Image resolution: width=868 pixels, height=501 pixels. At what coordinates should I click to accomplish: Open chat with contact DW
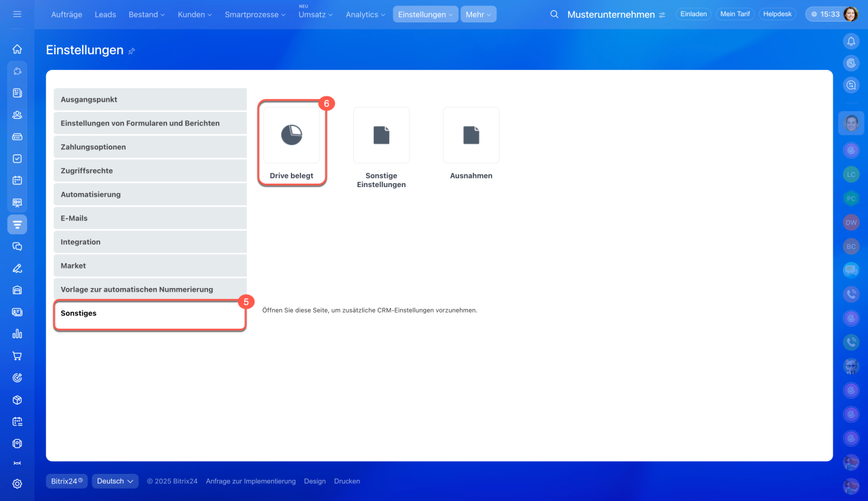click(851, 222)
